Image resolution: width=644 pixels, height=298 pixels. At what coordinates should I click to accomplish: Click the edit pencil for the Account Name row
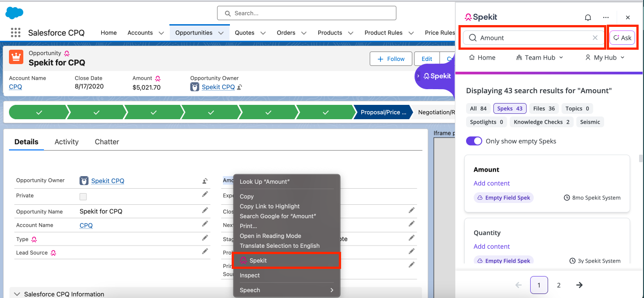click(205, 224)
